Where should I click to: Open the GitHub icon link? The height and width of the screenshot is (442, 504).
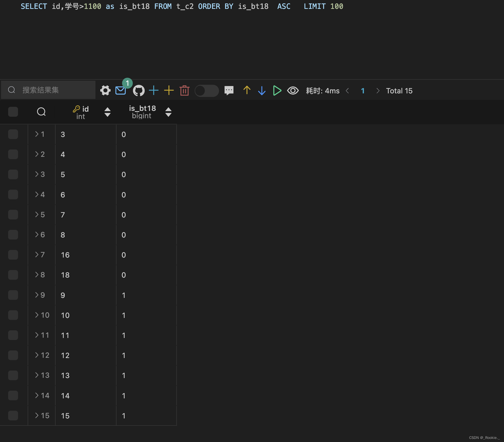tap(139, 91)
